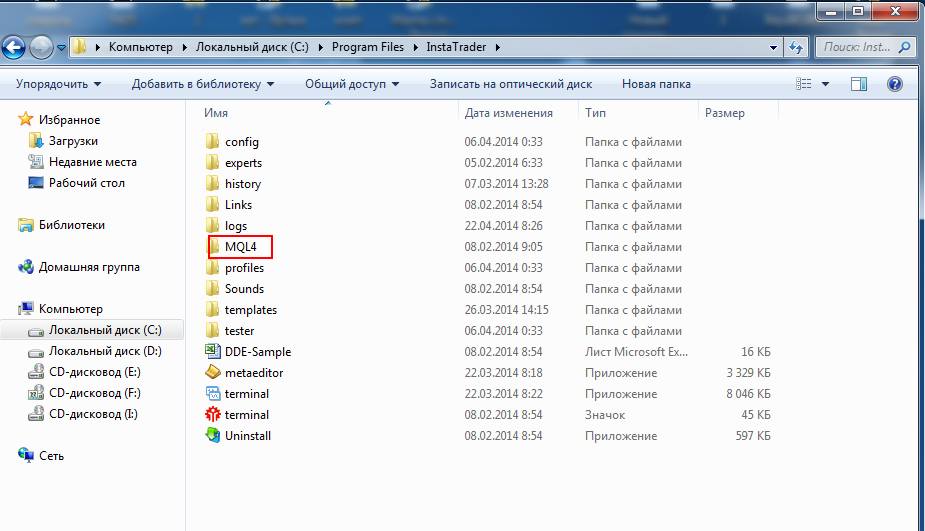Viewport: 925px width, 531px height.
Task: Sort by Тип column header
Action: (595, 113)
